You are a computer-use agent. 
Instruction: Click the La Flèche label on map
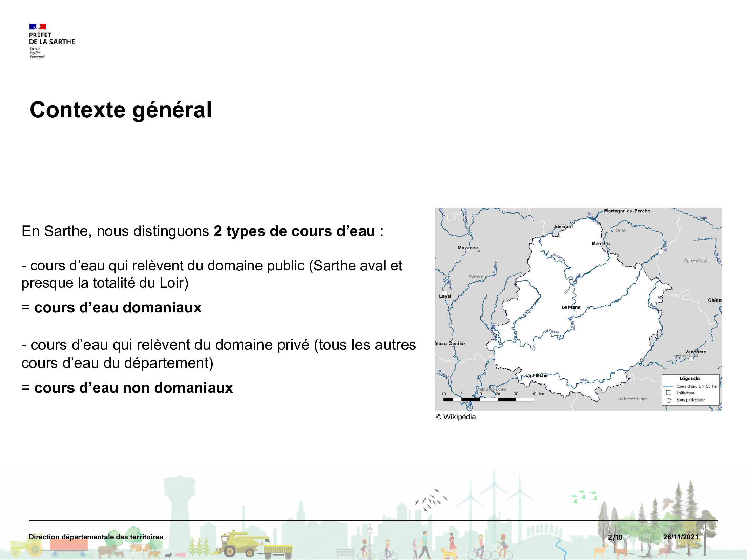tap(537, 375)
